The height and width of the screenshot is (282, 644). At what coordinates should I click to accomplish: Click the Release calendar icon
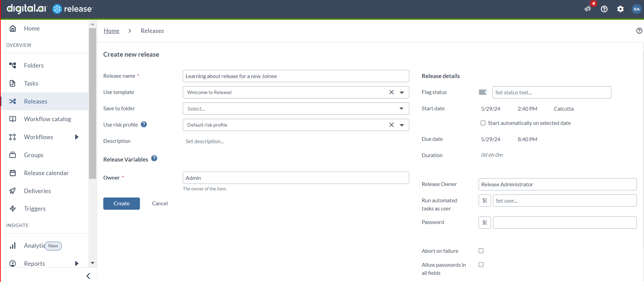13,173
